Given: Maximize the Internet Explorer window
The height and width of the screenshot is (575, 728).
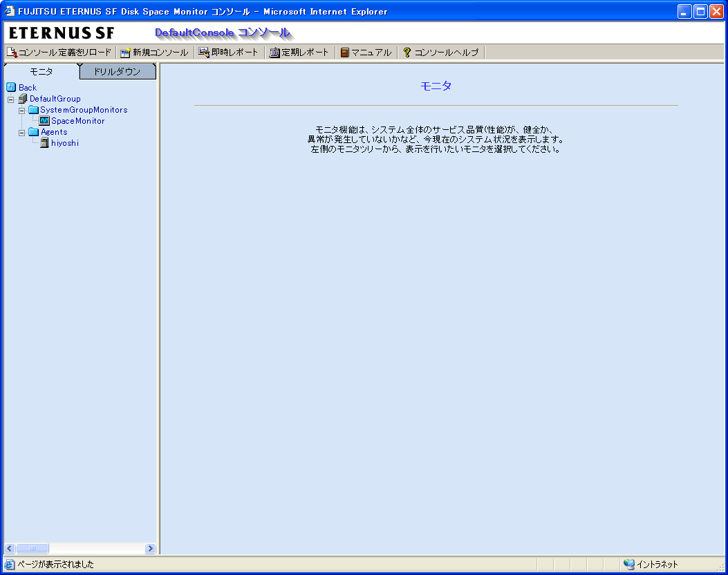Looking at the screenshot, I should pyautogui.click(x=700, y=11).
